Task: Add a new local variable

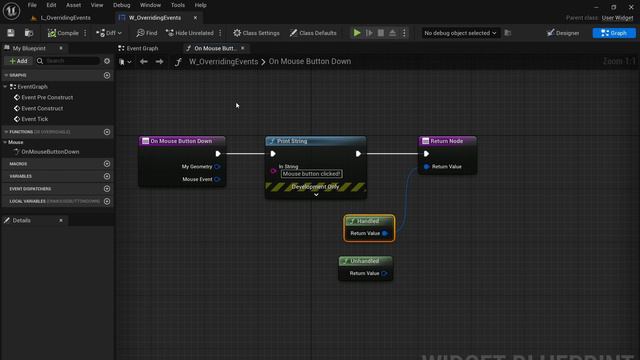Action: pyautogui.click(x=107, y=201)
